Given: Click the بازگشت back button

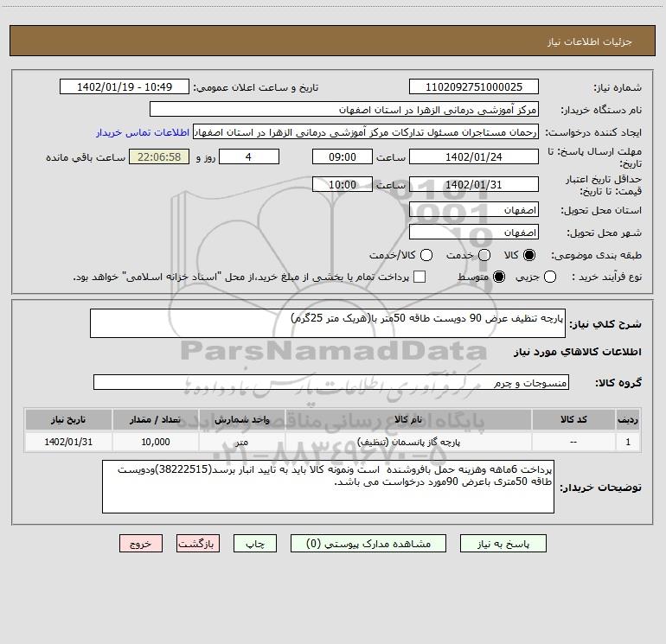Looking at the screenshot, I should tap(198, 544).
